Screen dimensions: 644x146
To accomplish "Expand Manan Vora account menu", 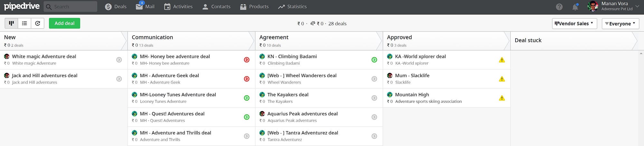I will (637, 6).
